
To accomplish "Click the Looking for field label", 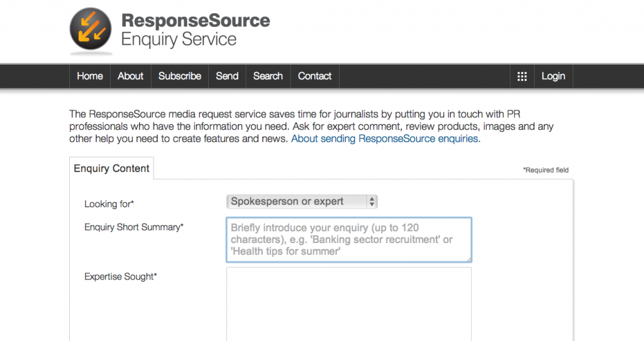I will [x=109, y=204].
